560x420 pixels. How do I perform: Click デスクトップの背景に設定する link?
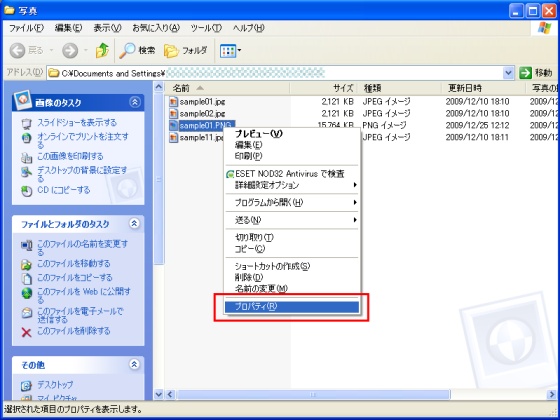[82, 174]
